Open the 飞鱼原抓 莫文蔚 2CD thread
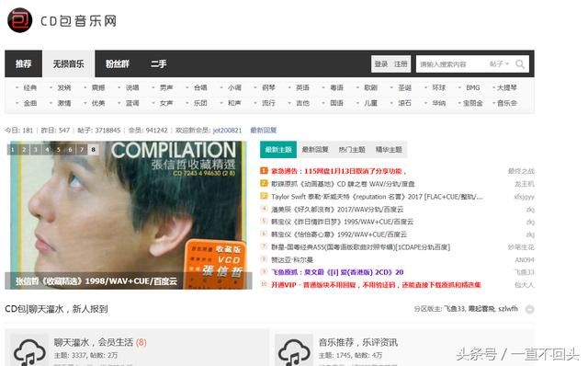 click(x=337, y=272)
